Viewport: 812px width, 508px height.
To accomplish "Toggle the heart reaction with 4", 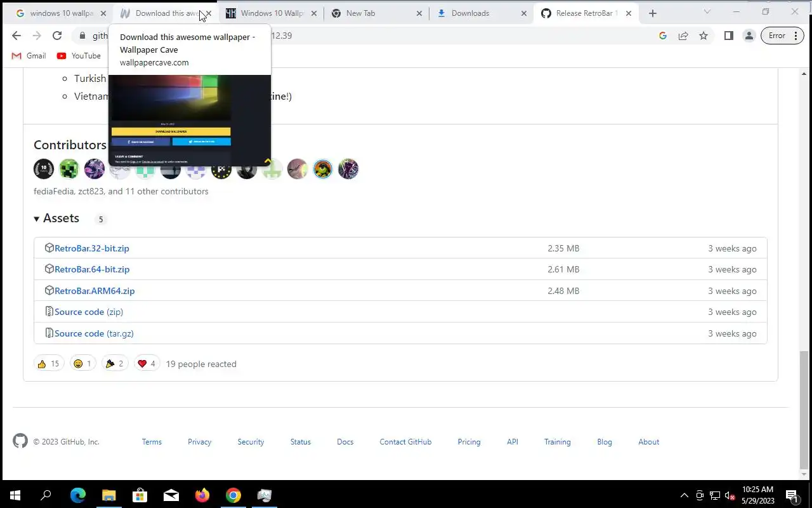I will coord(147,364).
